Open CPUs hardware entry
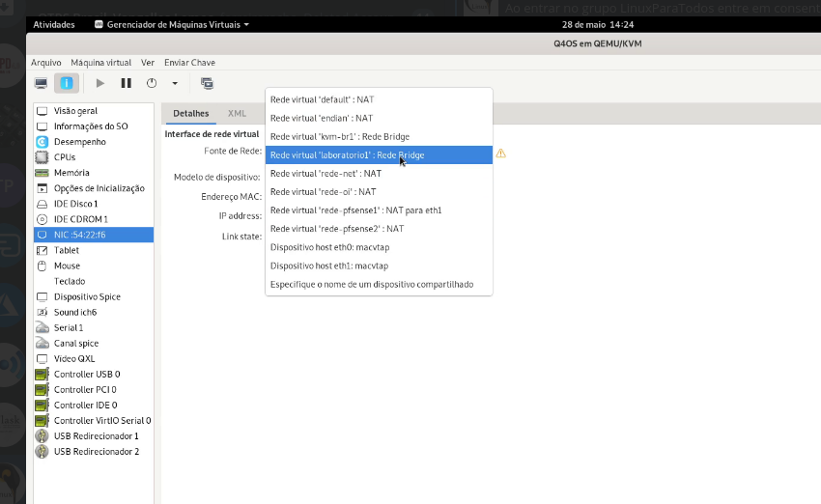821x504 pixels. coord(94,157)
